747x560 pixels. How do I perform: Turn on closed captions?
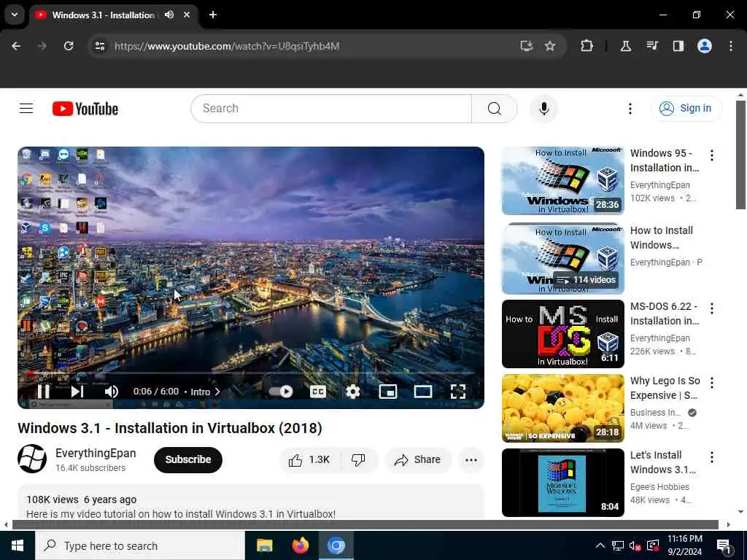point(318,392)
